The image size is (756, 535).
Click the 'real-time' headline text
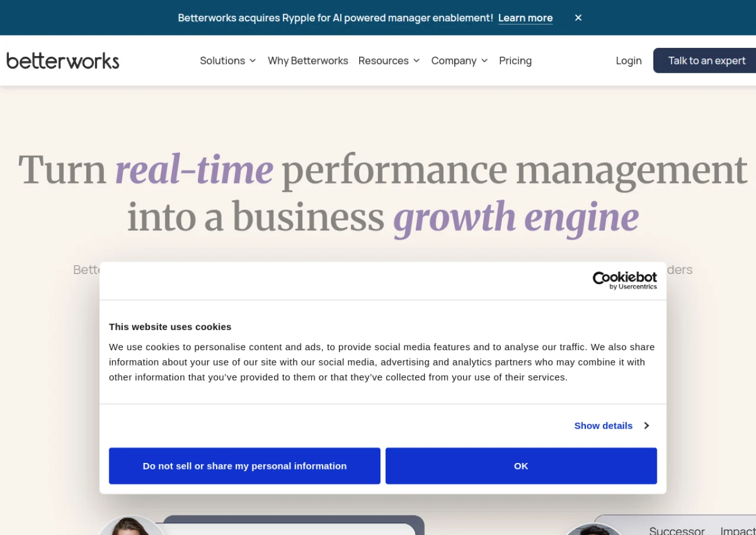tap(194, 169)
